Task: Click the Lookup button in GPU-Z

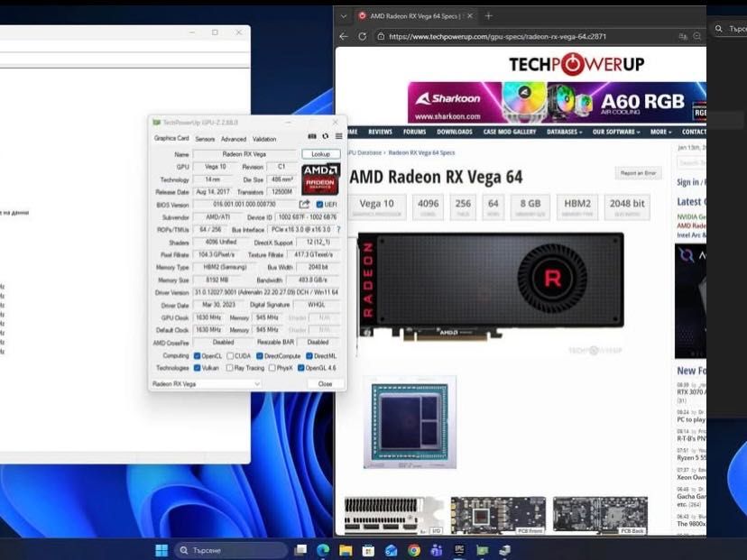Action: [320, 154]
